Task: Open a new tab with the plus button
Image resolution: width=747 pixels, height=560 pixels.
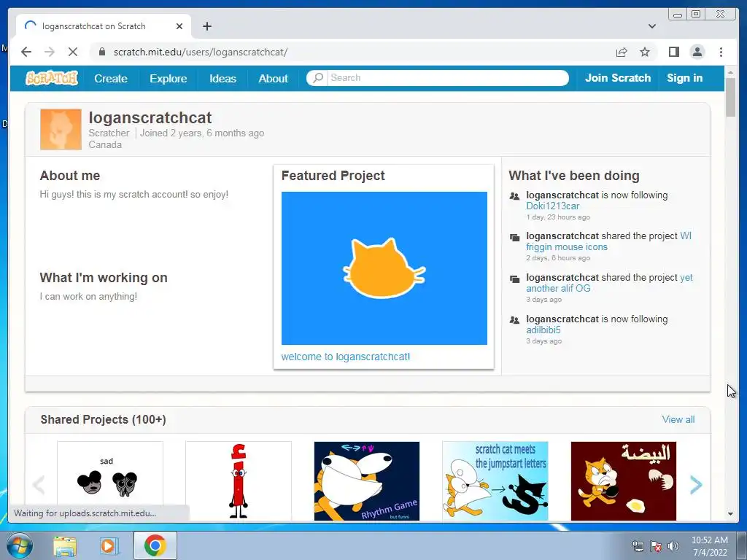Action: [206, 26]
